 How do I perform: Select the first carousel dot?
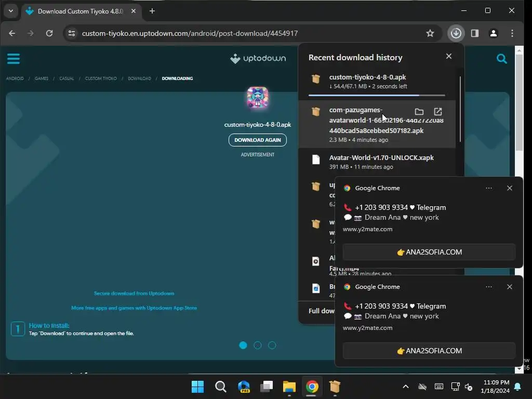tap(243, 345)
